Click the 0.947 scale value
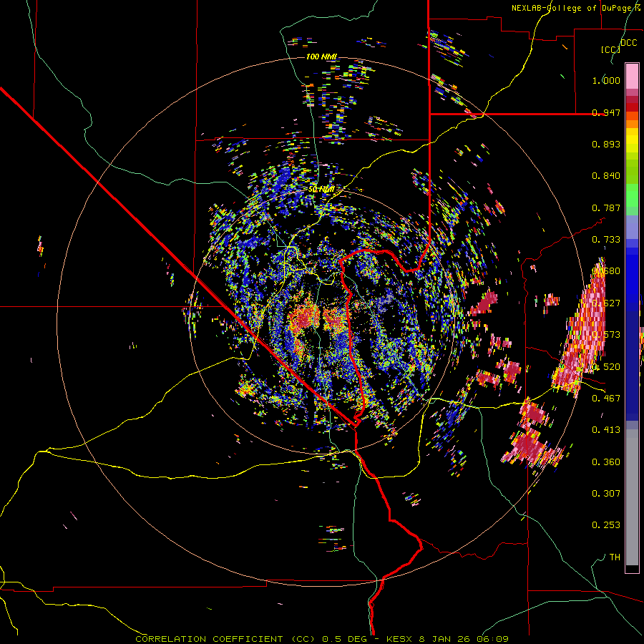Screen dimensions: 644x644 pyautogui.click(x=606, y=112)
